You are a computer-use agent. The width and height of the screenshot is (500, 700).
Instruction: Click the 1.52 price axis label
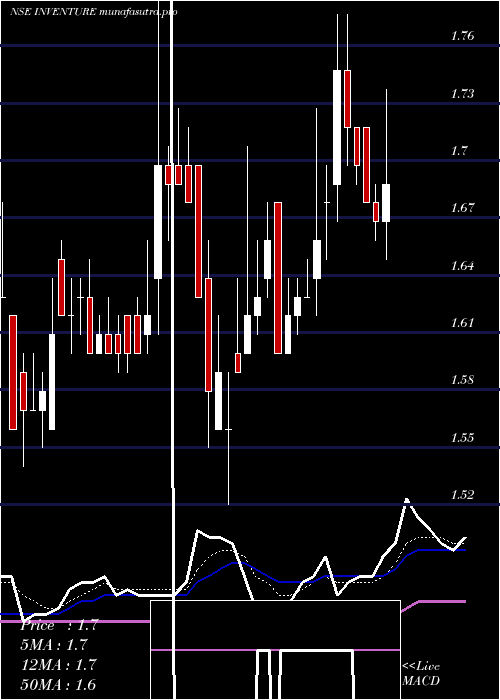point(462,494)
